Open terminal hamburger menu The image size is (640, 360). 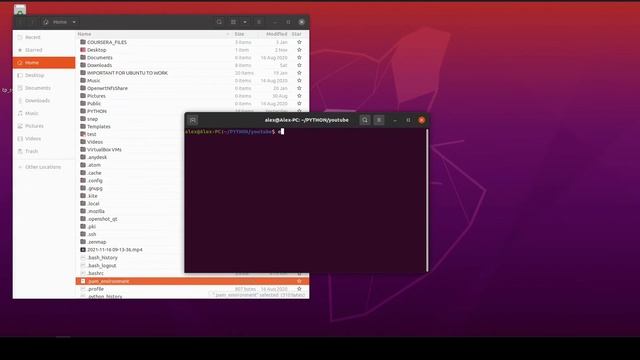[379, 120]
